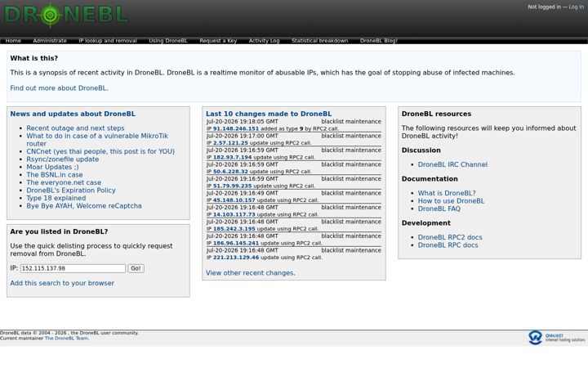Screen dimensions: 588x368
Task: Look up IP 50.6.228.32
Action: coord(230,172)
